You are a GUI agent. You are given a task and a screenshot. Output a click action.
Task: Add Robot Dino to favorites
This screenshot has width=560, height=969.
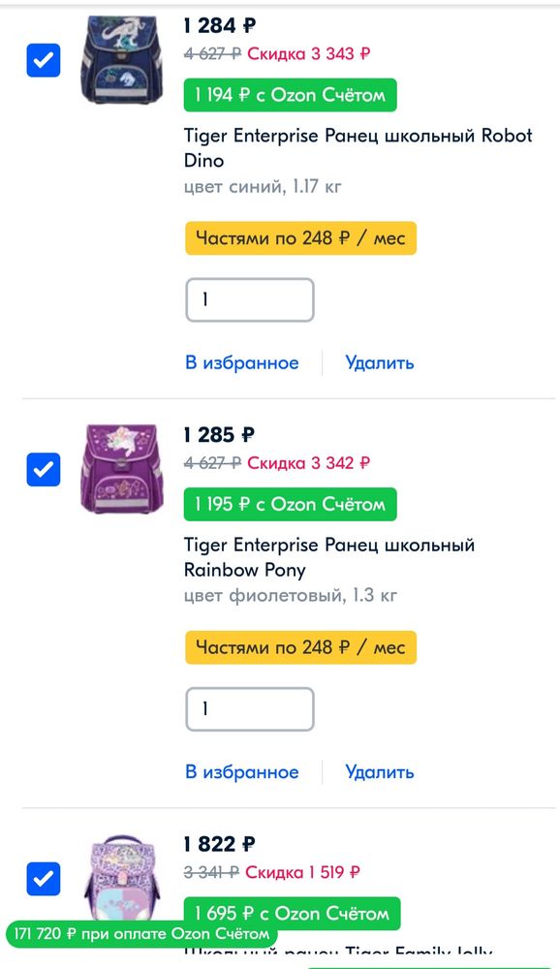(237, 361)
